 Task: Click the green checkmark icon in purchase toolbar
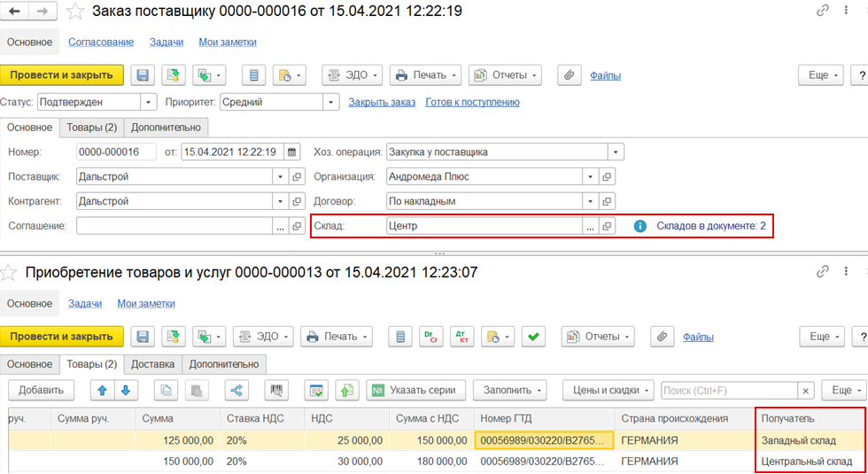pyautogui.click(x=533, y=337)
